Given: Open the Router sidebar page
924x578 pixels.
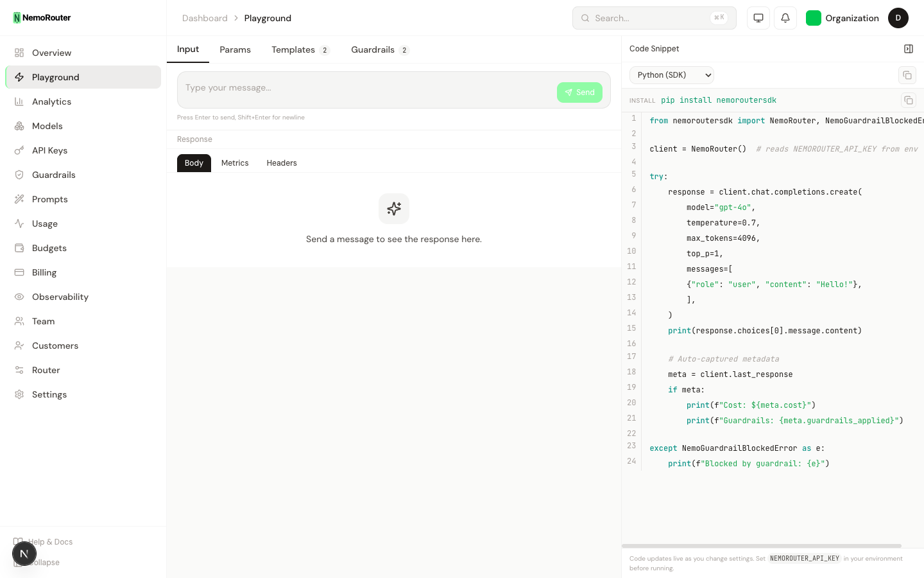Looking at the screenshot, I should pos(46,370).
